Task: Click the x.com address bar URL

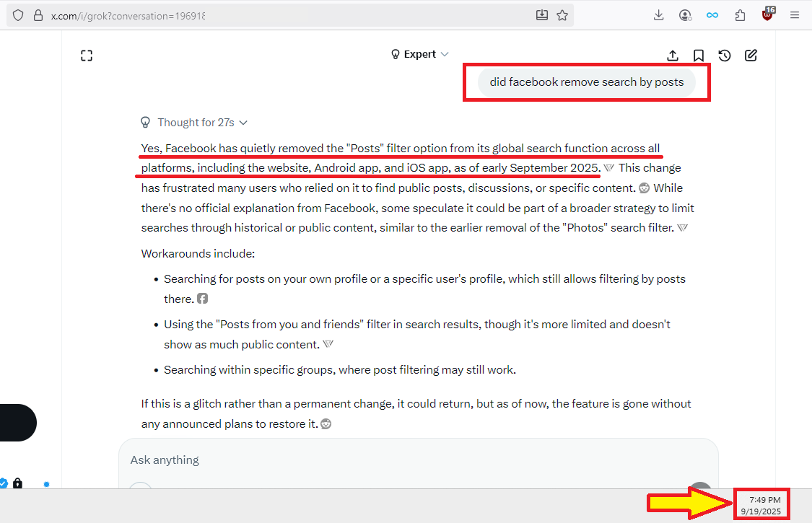Action: coord(128,16)
